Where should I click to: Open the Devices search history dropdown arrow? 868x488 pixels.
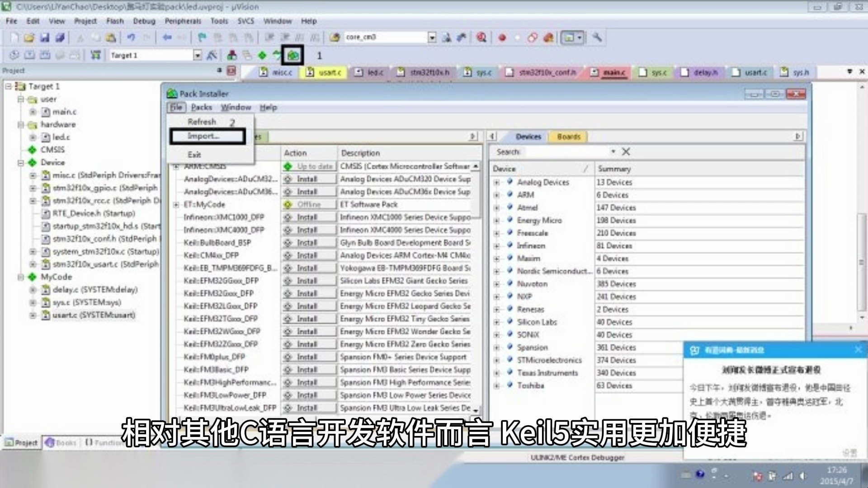pos(613,152)
